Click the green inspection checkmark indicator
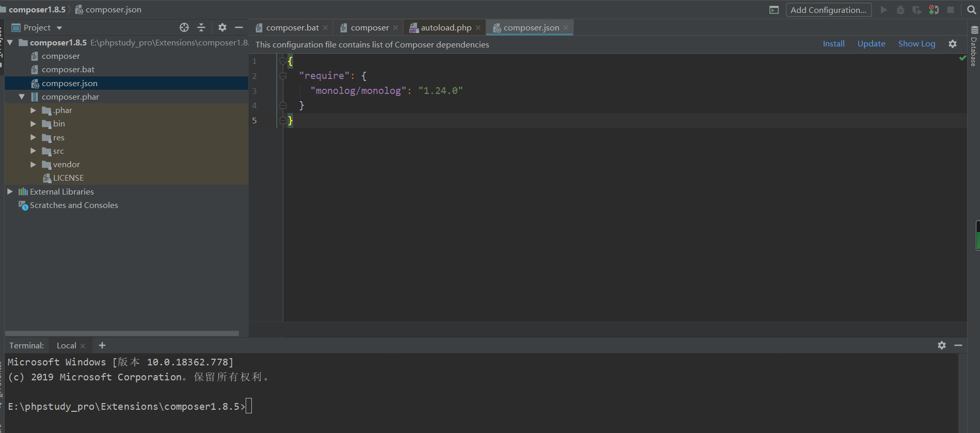 (962, 58)
